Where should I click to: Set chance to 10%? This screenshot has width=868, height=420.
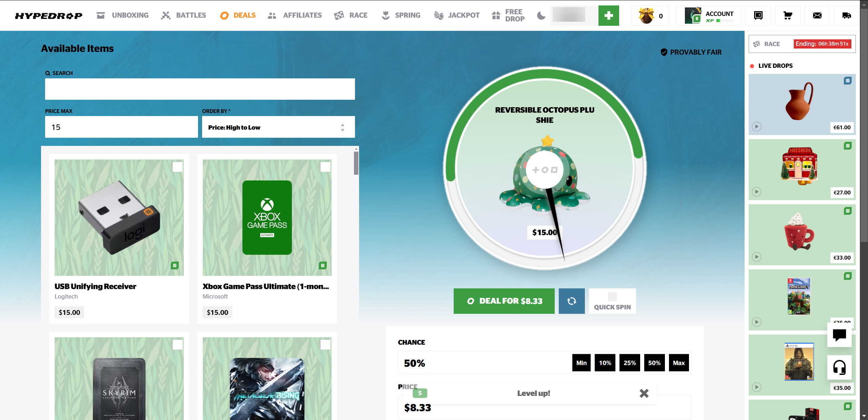click(x=605, y=363)
